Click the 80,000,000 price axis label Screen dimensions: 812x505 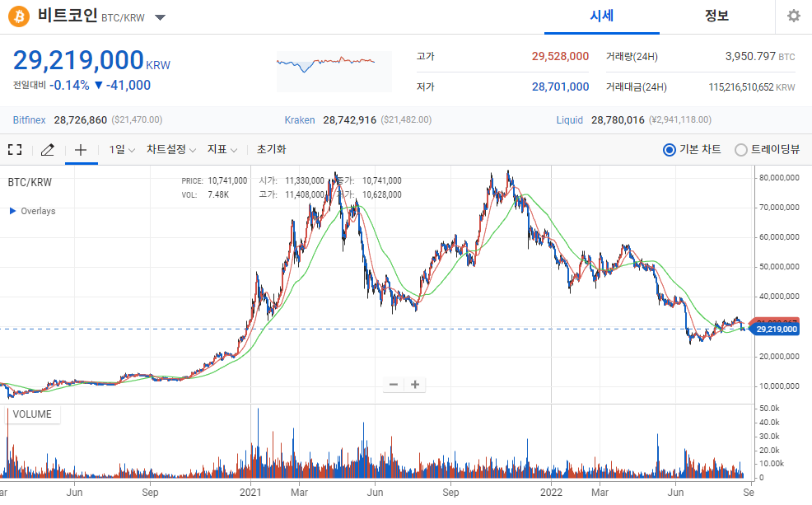779,178
